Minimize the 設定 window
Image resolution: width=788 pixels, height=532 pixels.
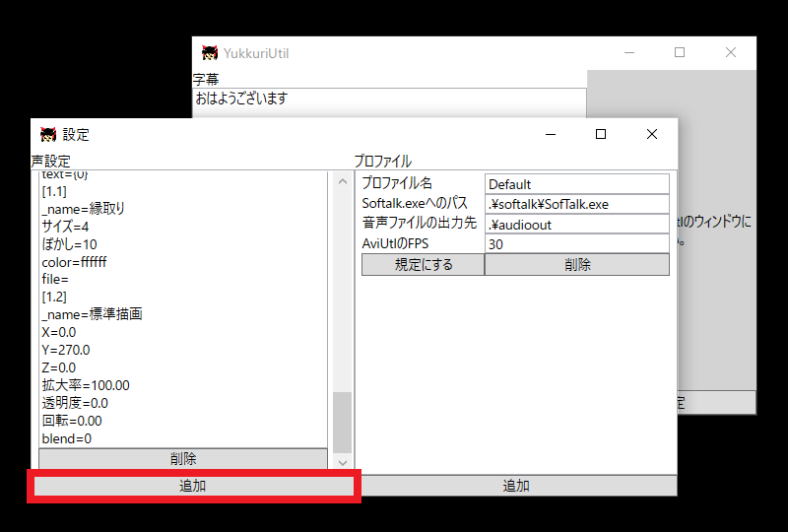(x=551, y=134)
